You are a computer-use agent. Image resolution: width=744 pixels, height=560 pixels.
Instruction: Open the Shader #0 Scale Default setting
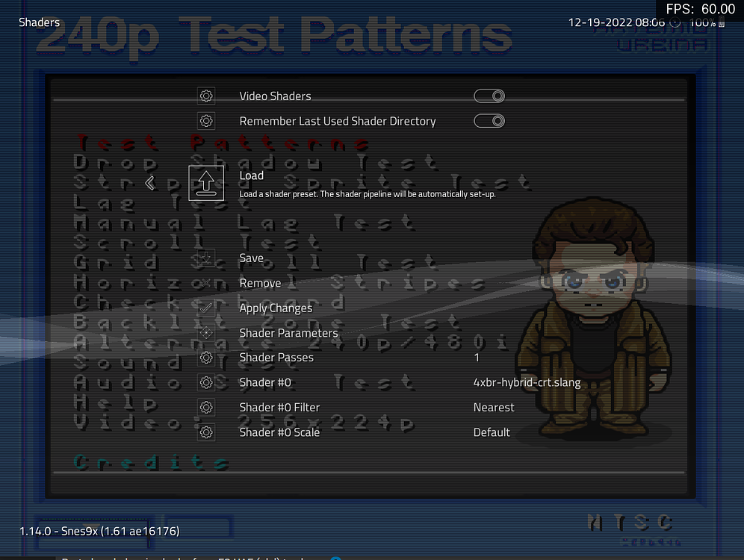pyautogui.click(x=492, y=432)
